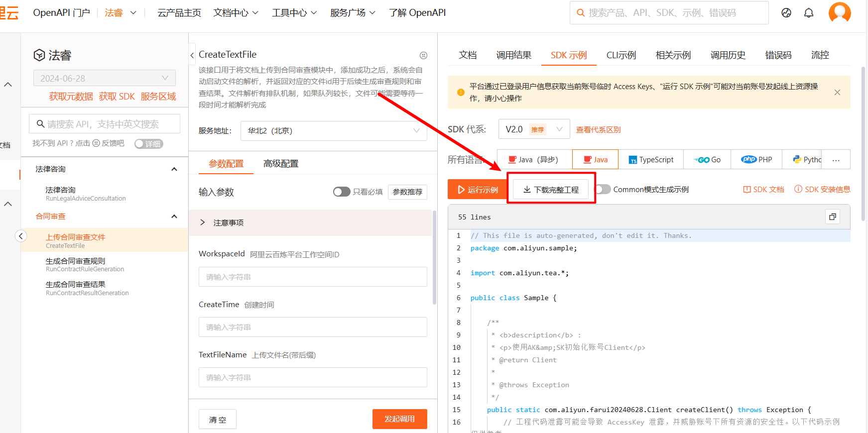Select 生成合同审查结果 API item

(x=105, y=288)
